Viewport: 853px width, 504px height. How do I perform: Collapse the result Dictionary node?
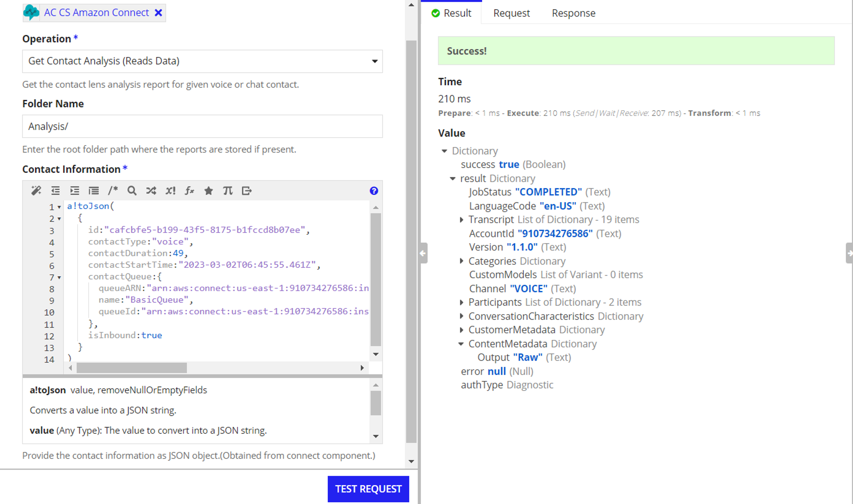pyautogui.click(x=453, y=179)
